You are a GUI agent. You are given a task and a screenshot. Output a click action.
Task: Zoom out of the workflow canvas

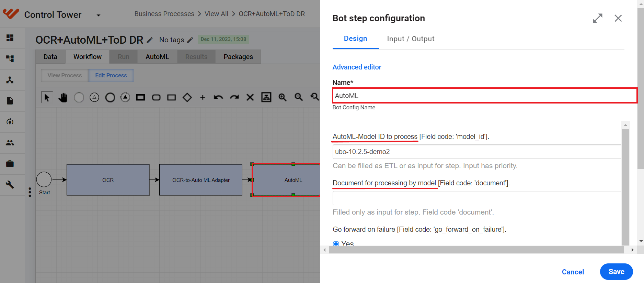(299, 97)
